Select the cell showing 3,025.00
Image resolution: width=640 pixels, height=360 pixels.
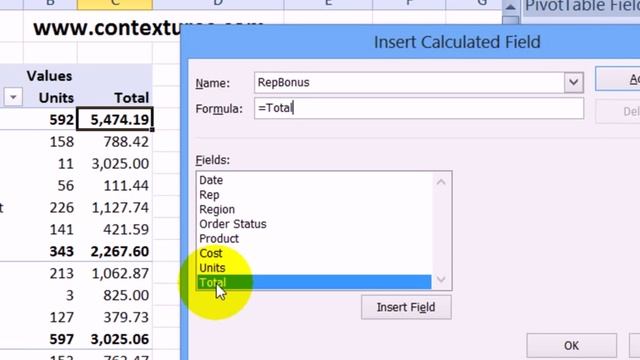coord(115,164)
